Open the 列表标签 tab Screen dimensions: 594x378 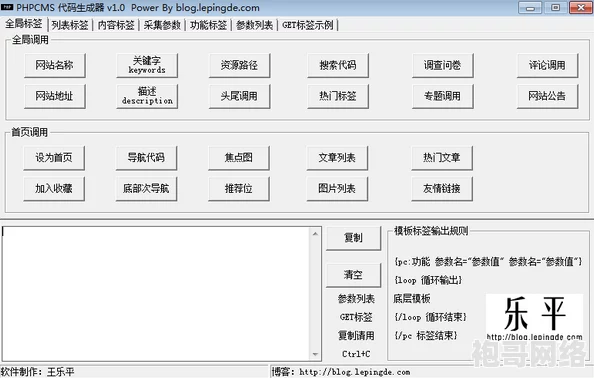[x=70, y=25]
